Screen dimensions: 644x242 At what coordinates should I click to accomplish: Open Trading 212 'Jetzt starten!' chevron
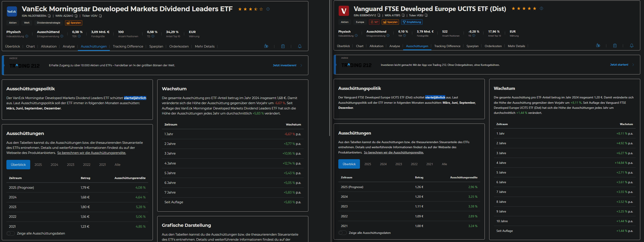pyautogui.click(x=633, y=65)
